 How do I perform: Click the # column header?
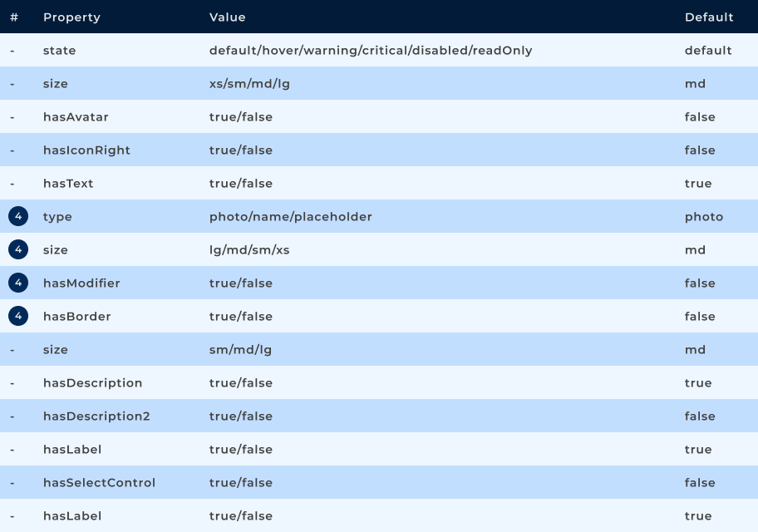[14, 17]
